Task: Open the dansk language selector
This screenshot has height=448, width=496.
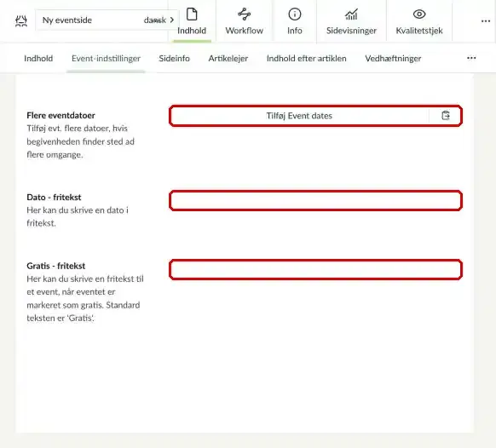Action: (159, 20)
